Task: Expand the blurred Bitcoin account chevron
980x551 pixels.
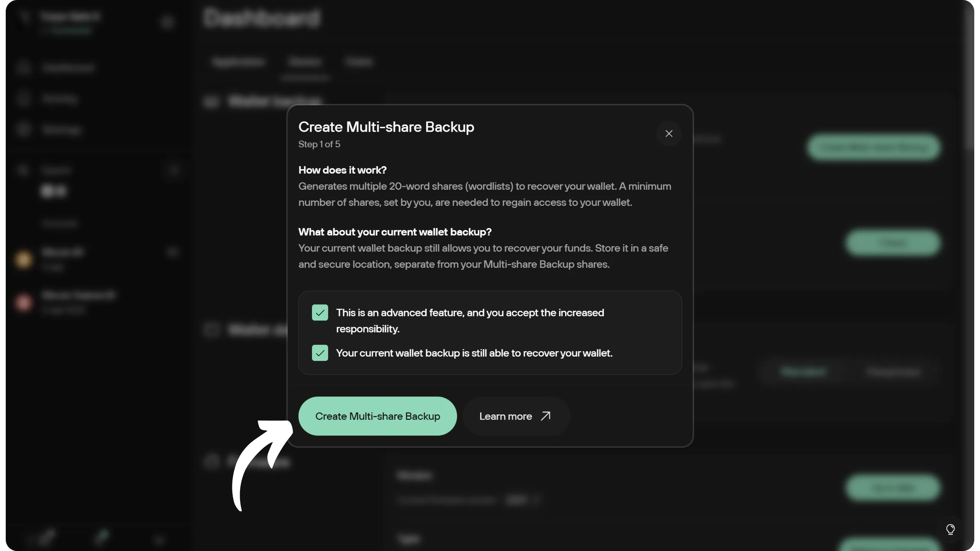Action: click(173, 252)
